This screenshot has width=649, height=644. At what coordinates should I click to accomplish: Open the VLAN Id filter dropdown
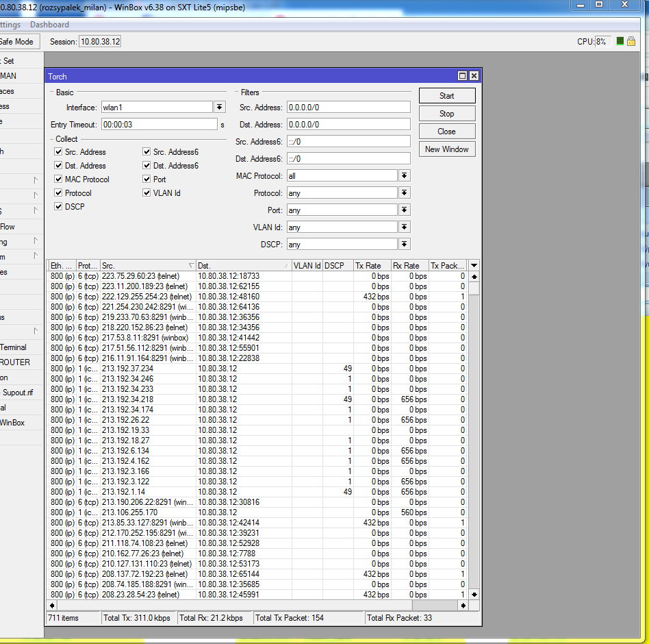pos(405,227)
